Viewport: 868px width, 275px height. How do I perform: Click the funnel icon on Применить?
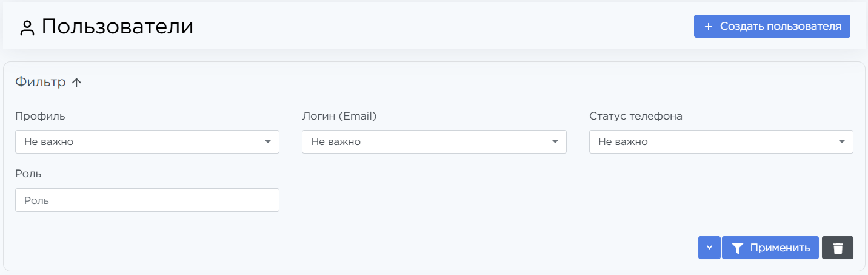[x=737, y=248]
